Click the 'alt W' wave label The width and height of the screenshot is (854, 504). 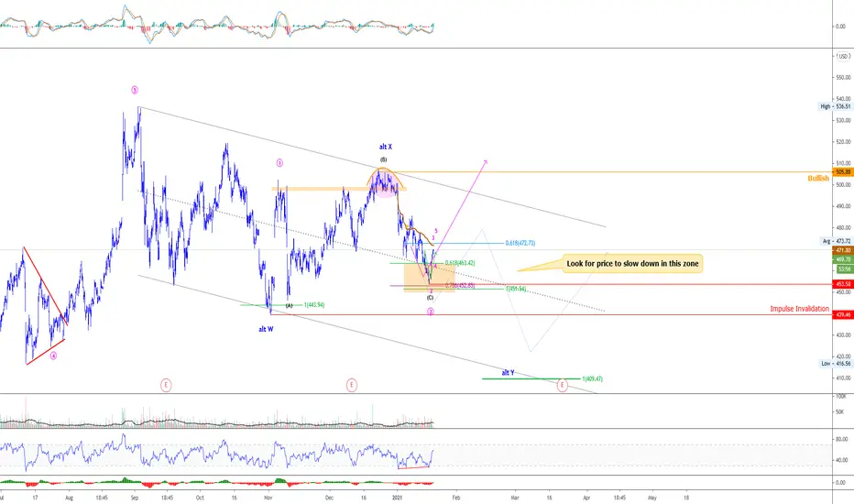pyautogui.click(x=266, y=329)
